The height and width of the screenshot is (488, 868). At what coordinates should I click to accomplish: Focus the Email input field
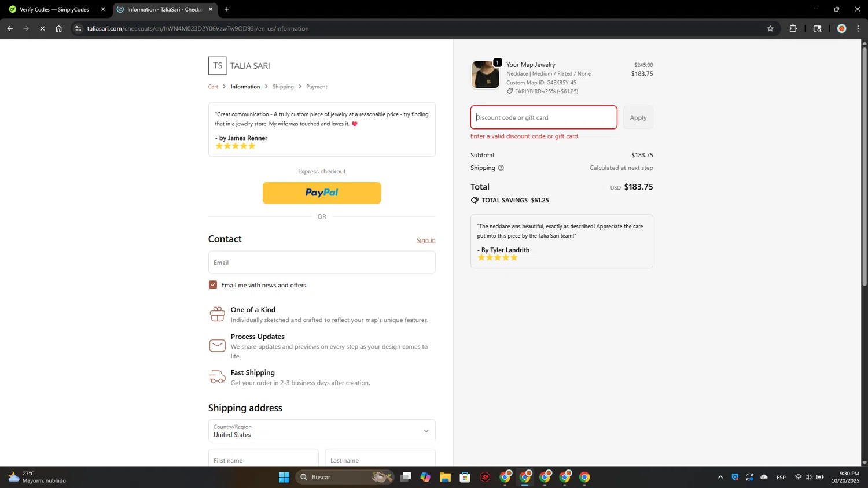(x=322, y=263)
